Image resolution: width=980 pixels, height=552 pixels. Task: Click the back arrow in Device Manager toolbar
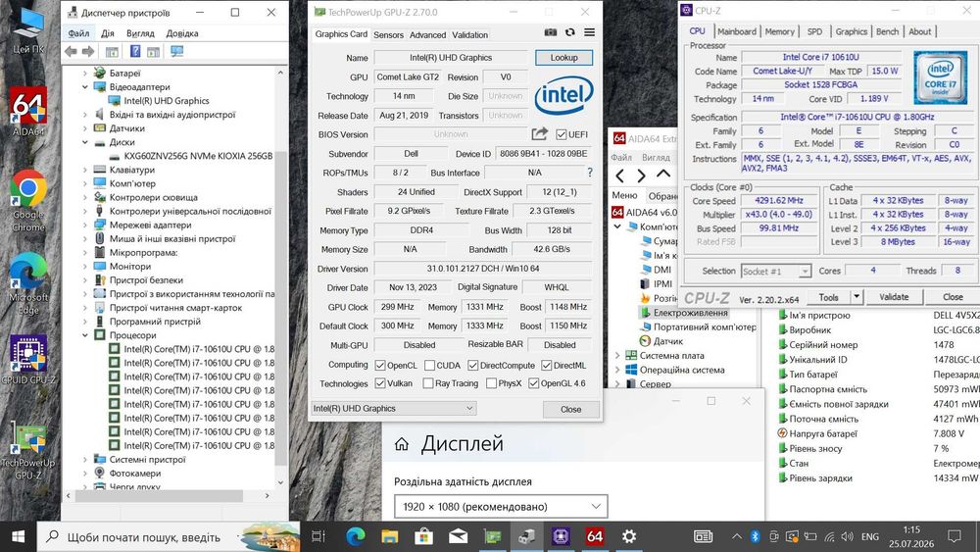71,52
